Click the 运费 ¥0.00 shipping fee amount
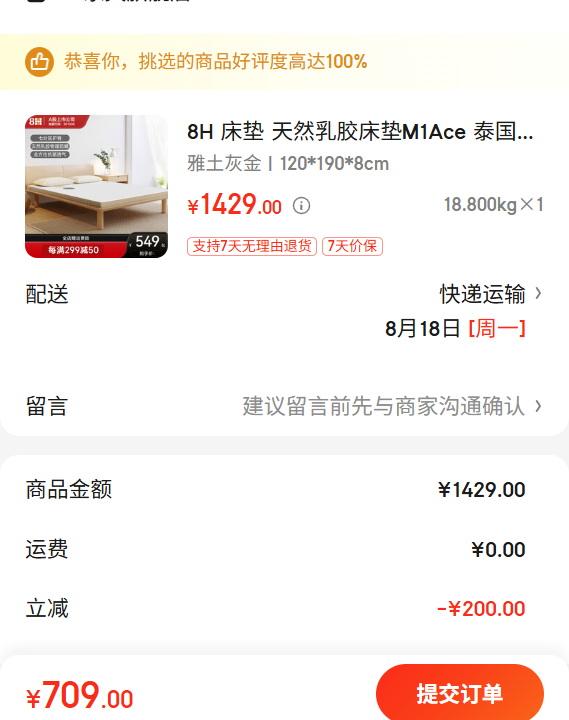This screenshot has width=569, height=720. (x=498, y=550)
